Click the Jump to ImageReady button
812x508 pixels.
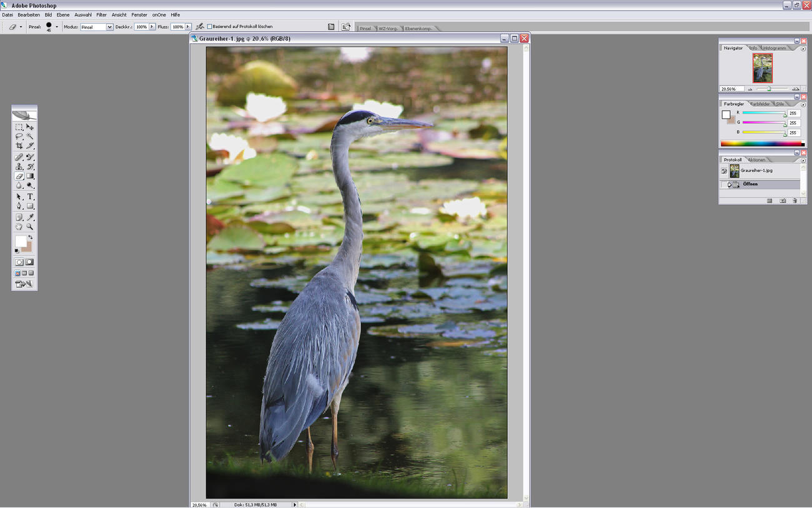pyautogui.click(x=24, y=284)
